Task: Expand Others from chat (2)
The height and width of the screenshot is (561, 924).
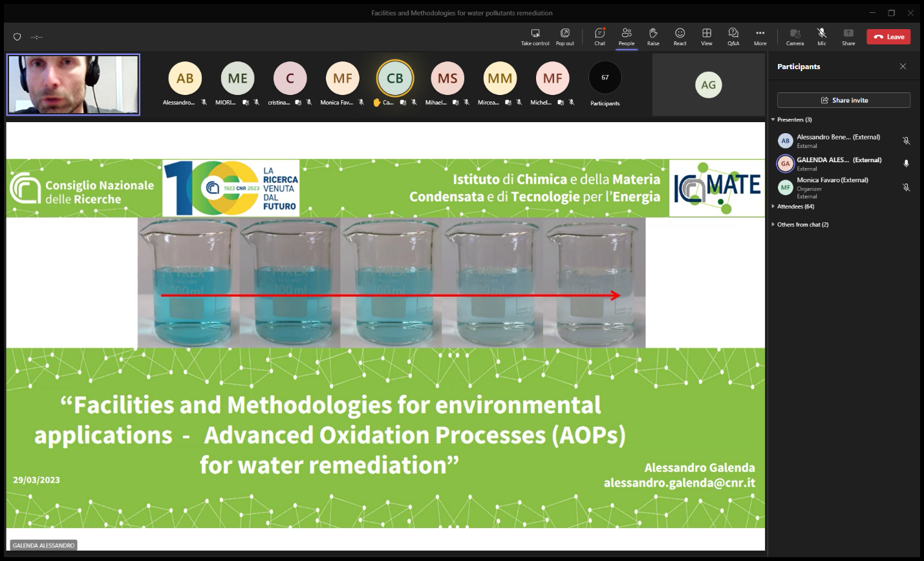Action: (x=773, y=225)
